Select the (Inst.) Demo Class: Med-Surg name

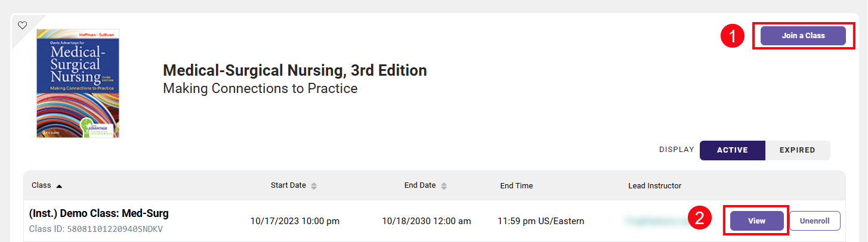point(98,213)
